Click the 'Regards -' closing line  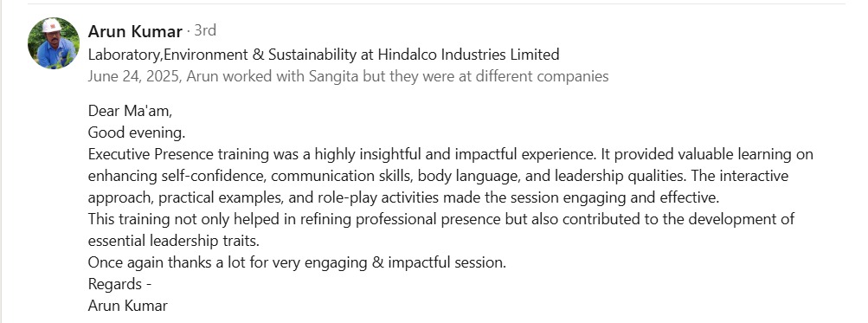(x=120, y=284)
